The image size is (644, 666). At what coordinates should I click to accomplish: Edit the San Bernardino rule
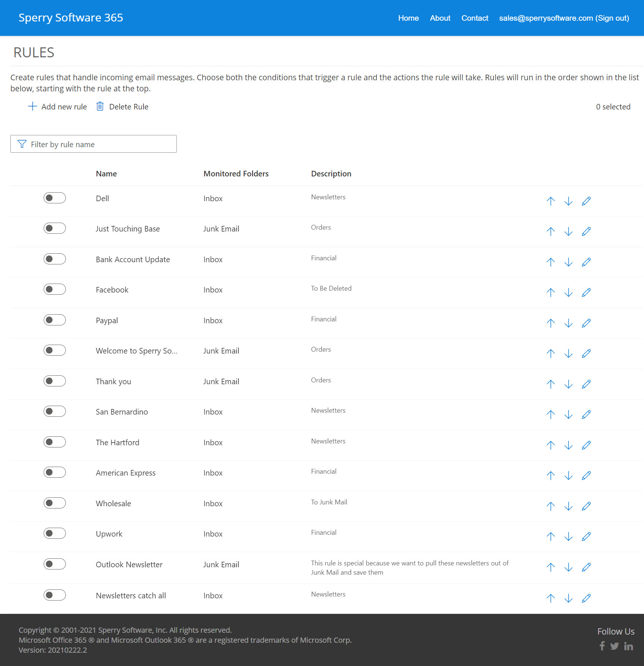click(586, 415)
